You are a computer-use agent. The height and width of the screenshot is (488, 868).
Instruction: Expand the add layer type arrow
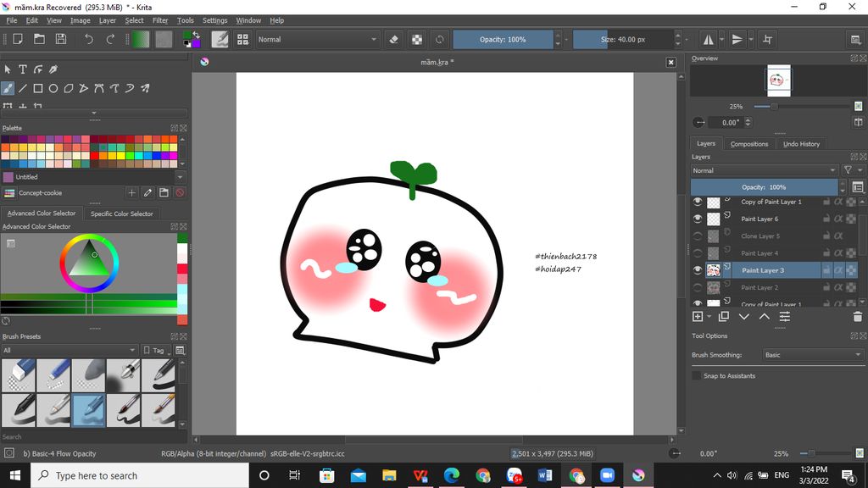pos(709,317)
